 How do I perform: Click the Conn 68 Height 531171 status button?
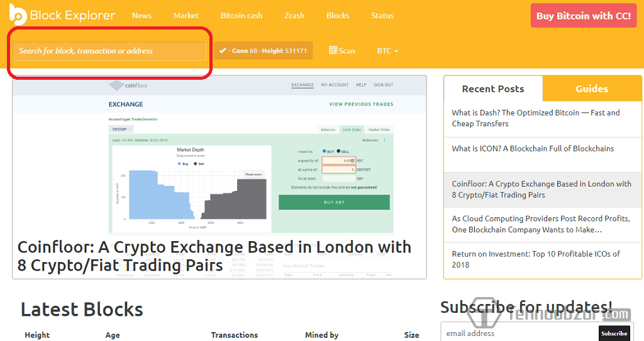[x=264, y=50]
